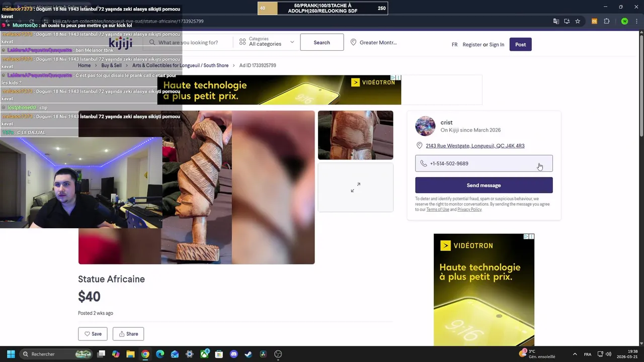This screenshot has width=644, height=362.
Task: Switch language to FR
Action: (x=454, y=45)
